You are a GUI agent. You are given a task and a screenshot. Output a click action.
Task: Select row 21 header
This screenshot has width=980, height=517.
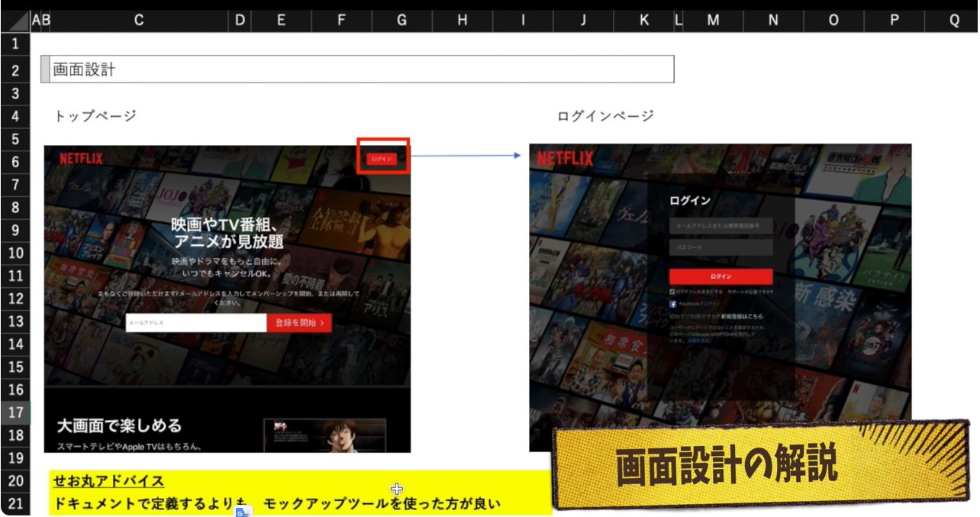(15, 503)
